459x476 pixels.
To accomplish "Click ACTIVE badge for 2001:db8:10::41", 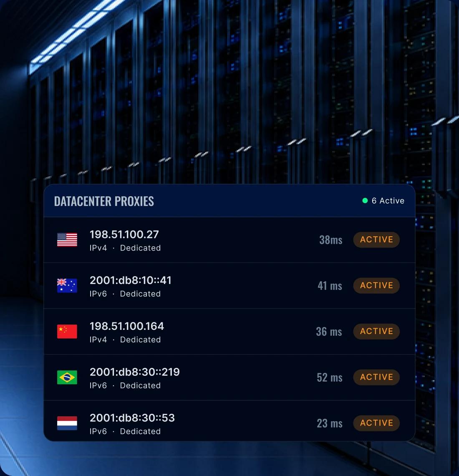I will coord(376,286).
